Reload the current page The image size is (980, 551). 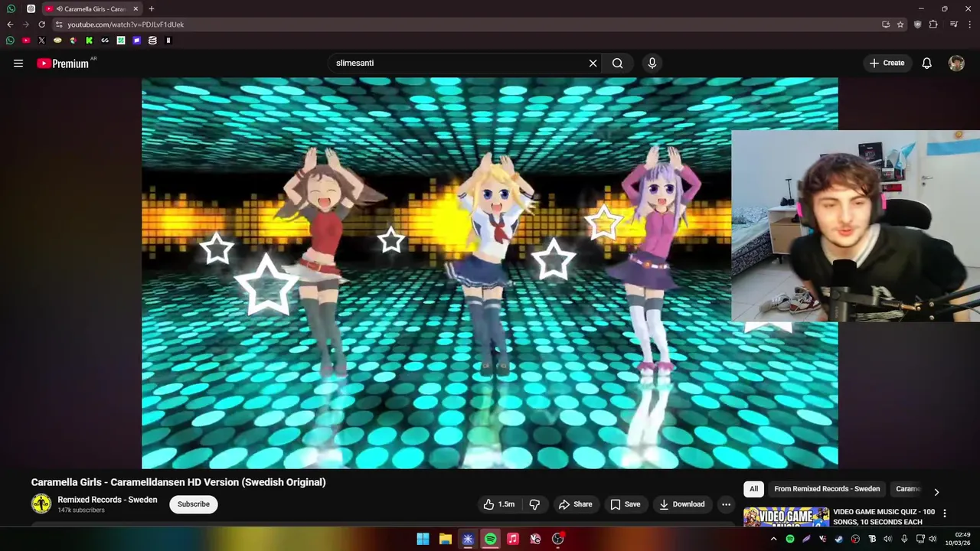pyautogui.click(x=41, y=24)
